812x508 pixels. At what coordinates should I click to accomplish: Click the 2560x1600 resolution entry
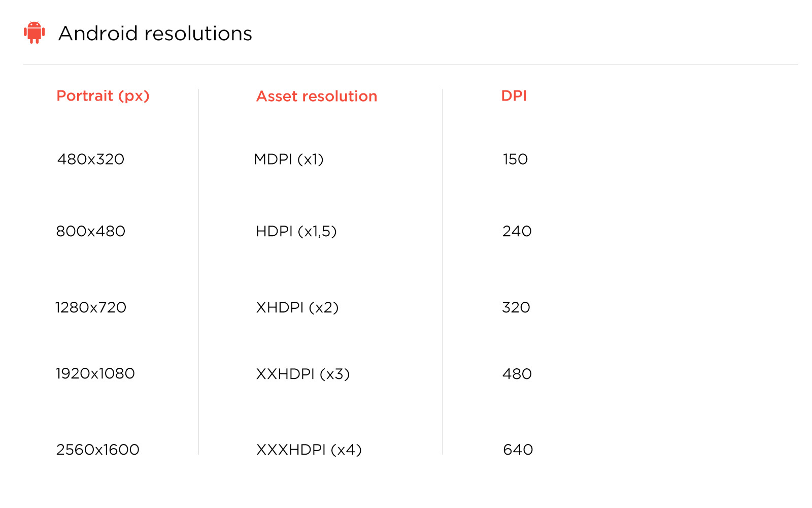[97, 450]
